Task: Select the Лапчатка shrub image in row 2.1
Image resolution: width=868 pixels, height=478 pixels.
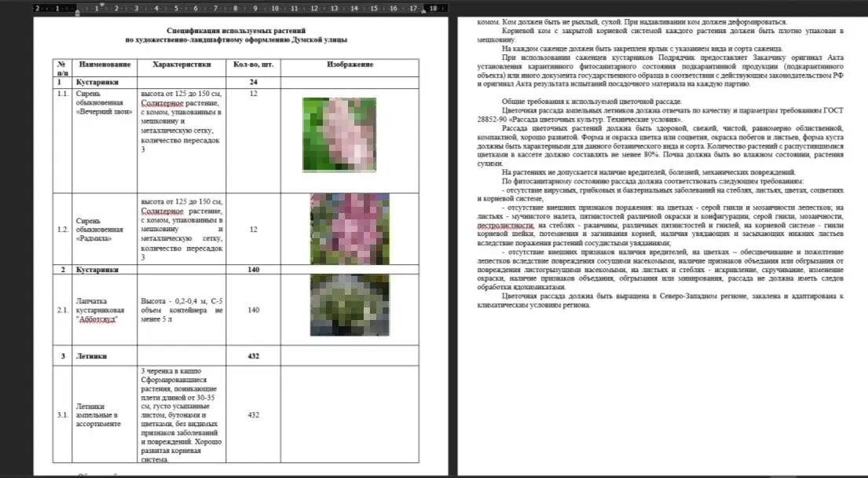Action: (x=350, y=305)
